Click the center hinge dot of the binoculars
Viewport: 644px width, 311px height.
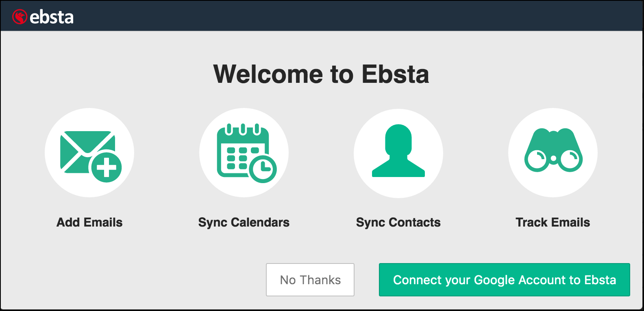pos(553,158)
